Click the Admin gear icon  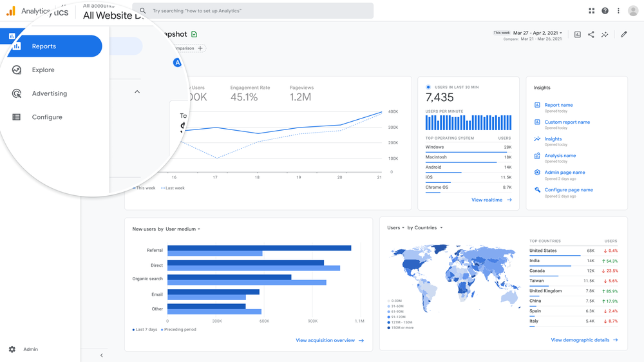[12, 349]
